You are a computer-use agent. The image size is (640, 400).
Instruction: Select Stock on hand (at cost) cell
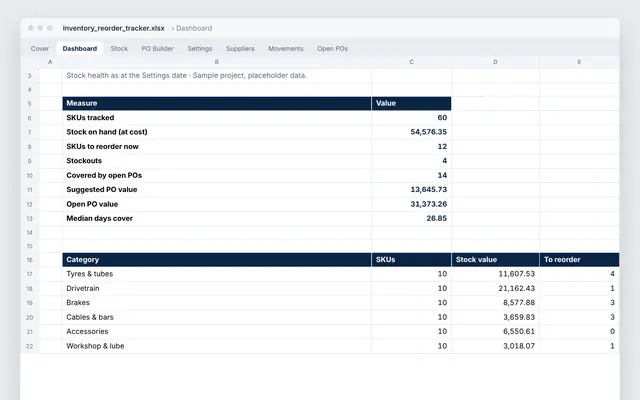[x=217, y=132]
